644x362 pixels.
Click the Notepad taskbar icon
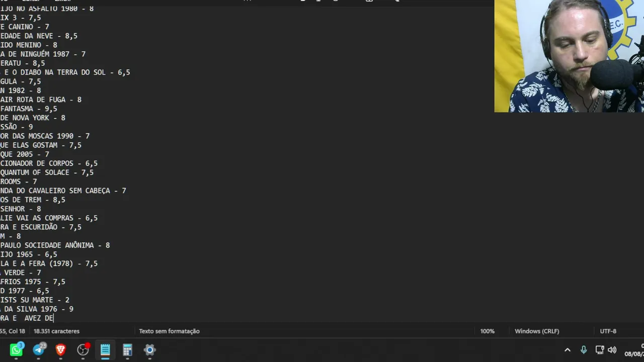105,349
